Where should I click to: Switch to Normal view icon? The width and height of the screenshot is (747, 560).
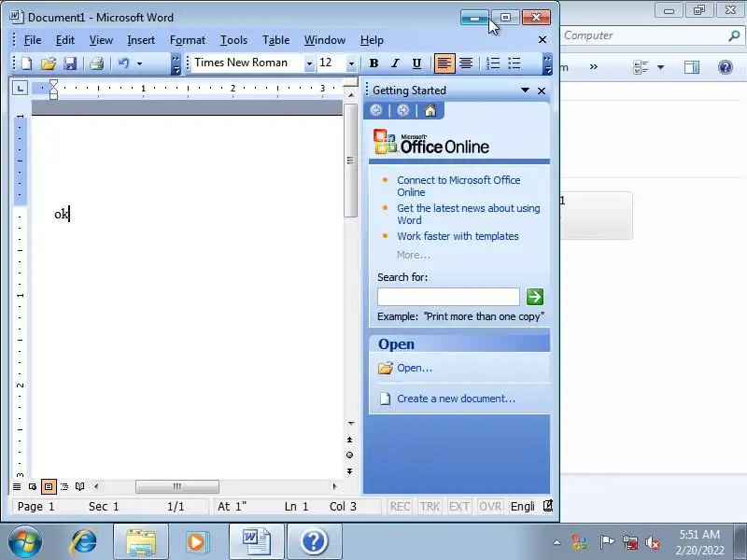(17, 486)
